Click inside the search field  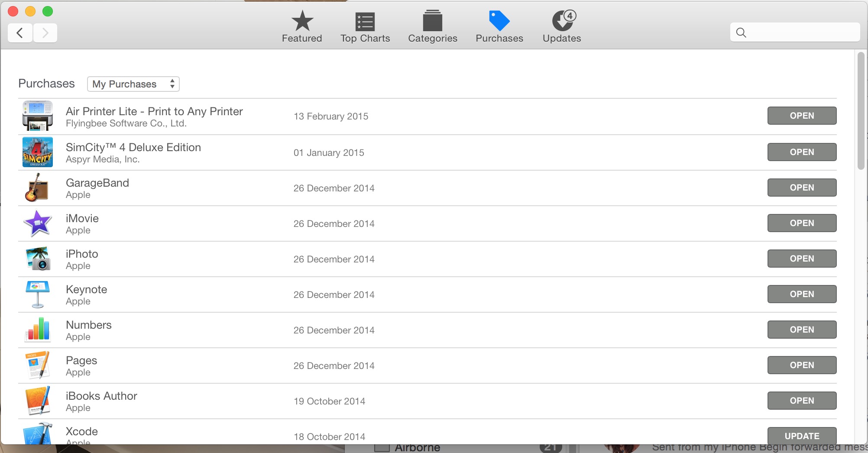click(795, 32)
